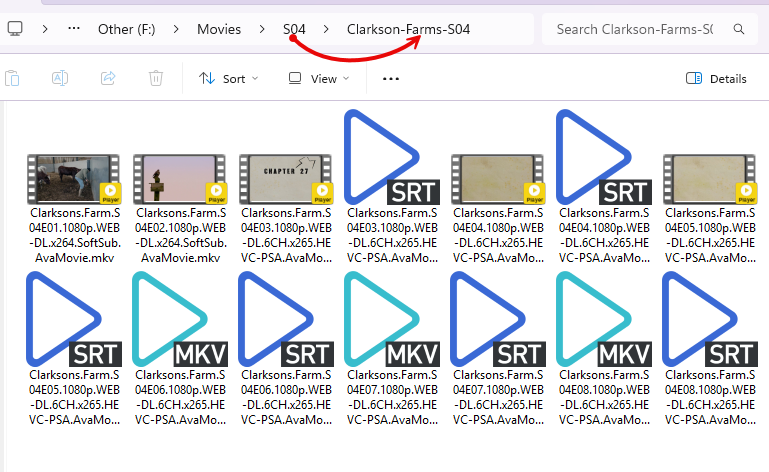Open the View dropdown menu
Viewport: 769px width, 472px height.
point(318,78)
